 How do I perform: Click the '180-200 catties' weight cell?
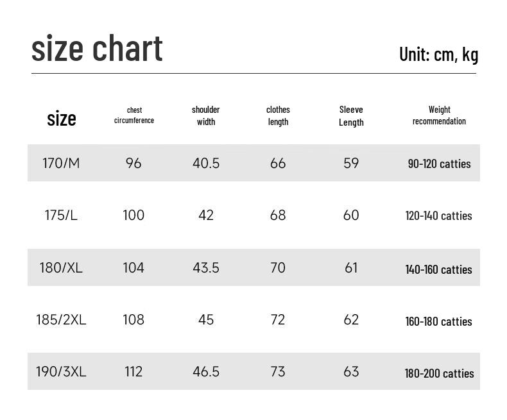(439, 373)
